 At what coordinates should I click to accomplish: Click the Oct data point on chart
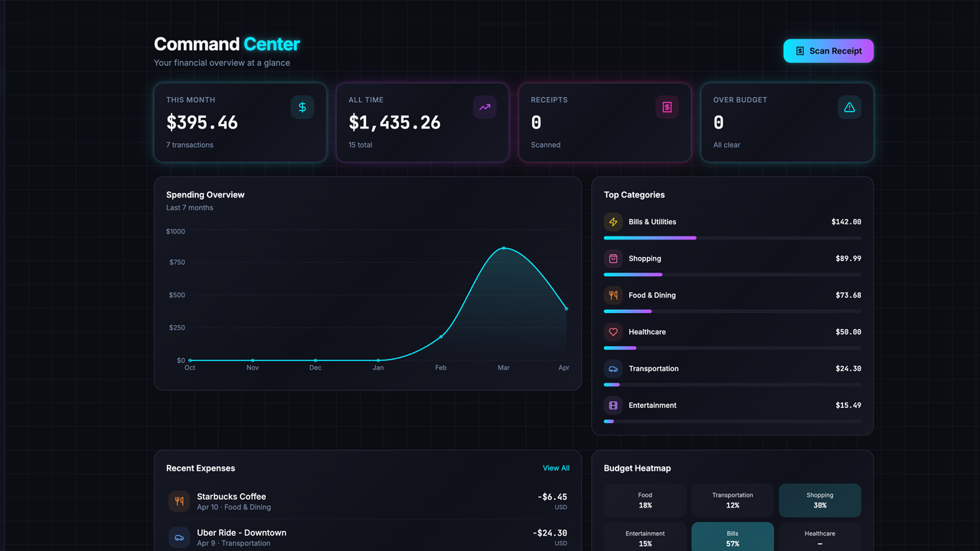point(190,360)
